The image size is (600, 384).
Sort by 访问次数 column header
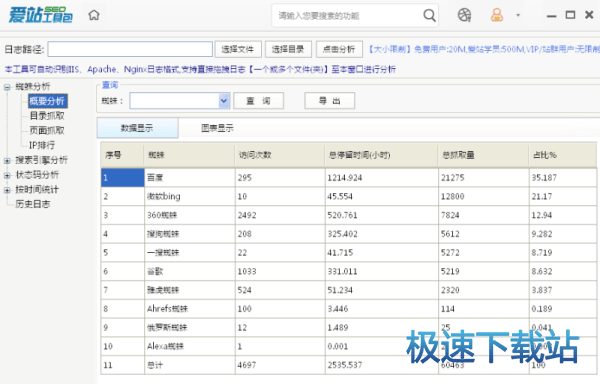point(280,155)
